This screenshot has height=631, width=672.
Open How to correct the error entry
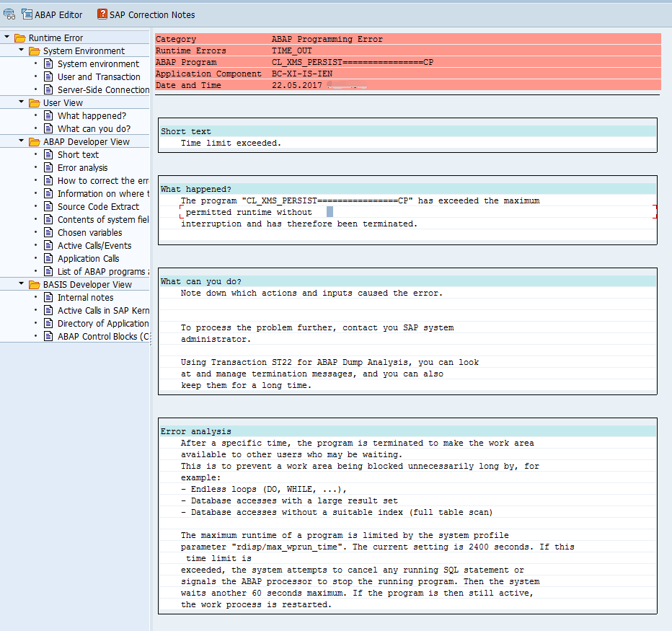point(103,180)
